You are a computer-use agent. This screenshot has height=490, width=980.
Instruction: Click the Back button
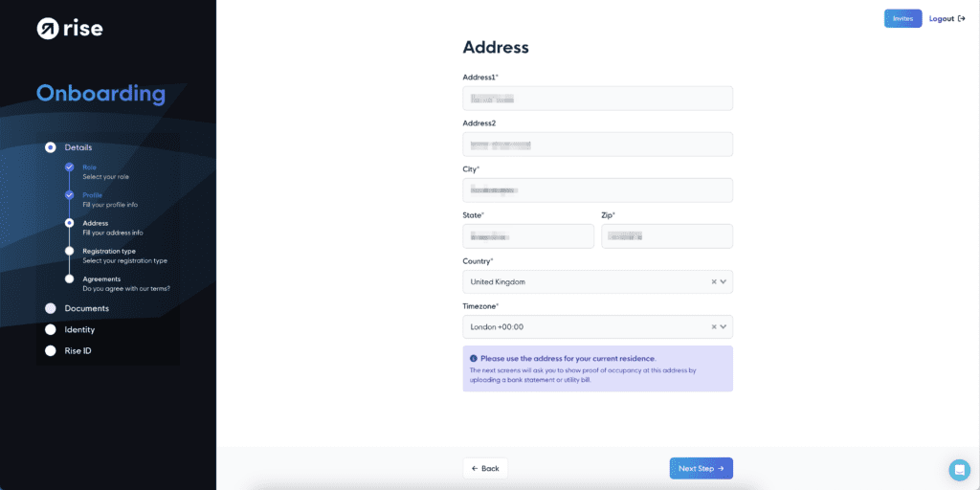coord(485,468)
